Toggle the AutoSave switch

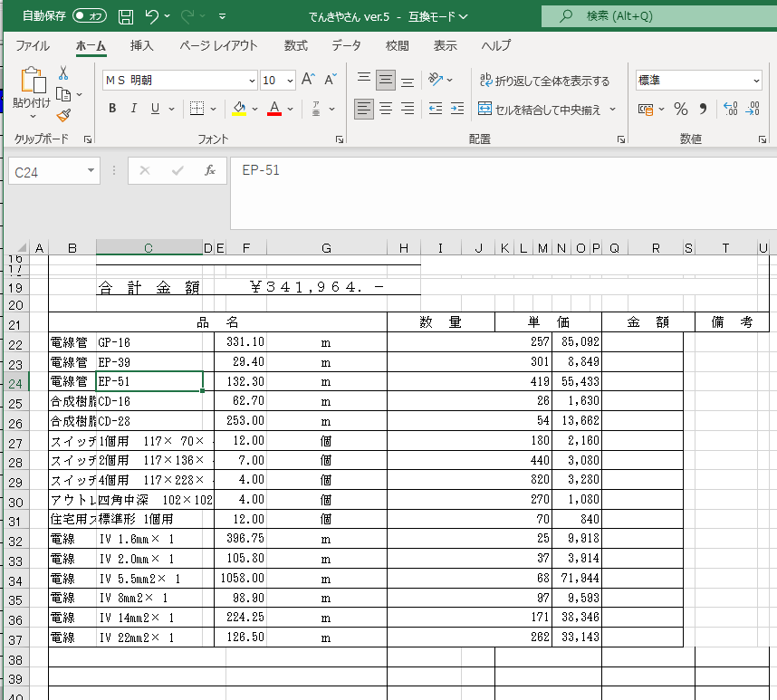[89, 16]
